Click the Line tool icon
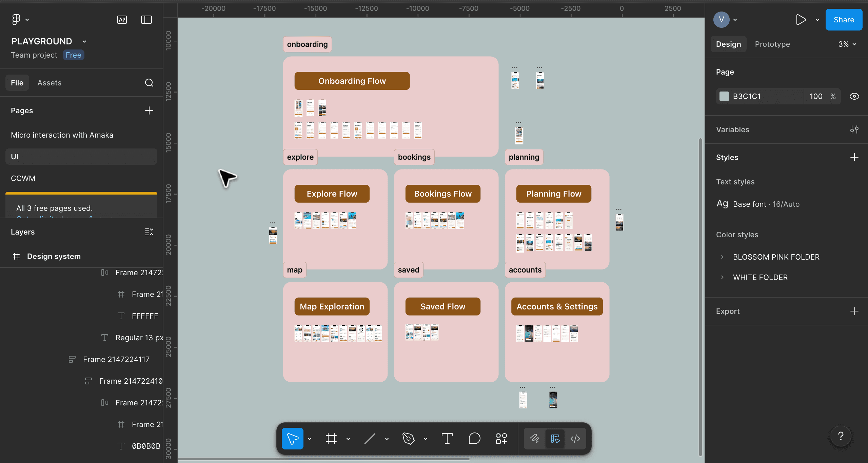The image size is (868, 463). 370,439
